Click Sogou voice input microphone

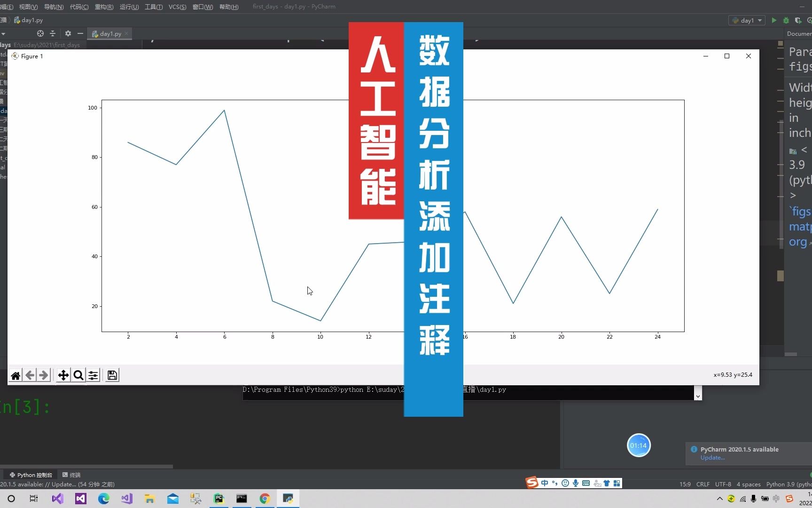[576, 483]
